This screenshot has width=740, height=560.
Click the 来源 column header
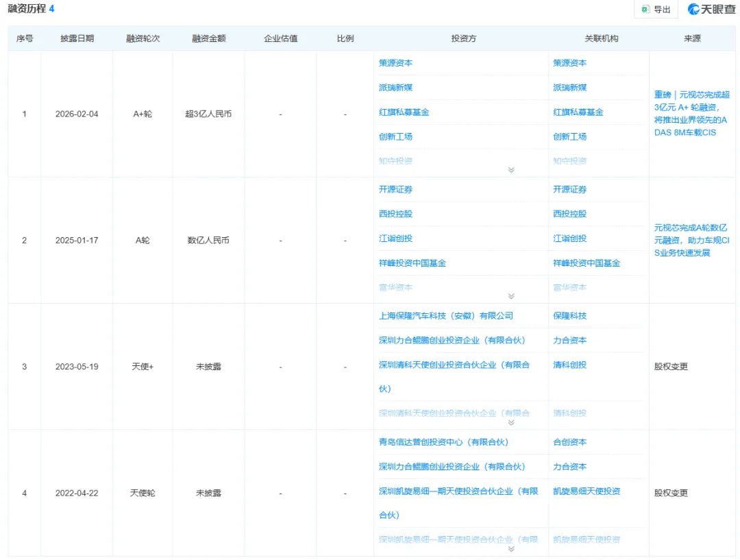(x=692, y=38)
